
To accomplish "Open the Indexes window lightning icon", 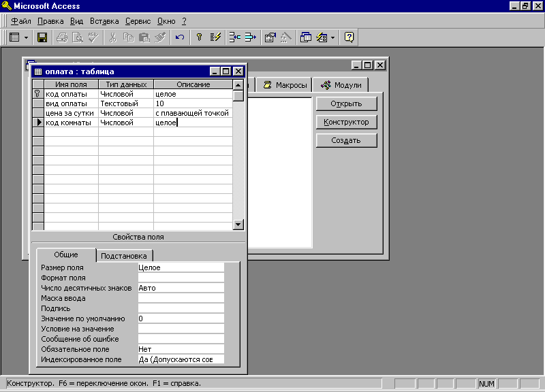I will coord(215,37).
